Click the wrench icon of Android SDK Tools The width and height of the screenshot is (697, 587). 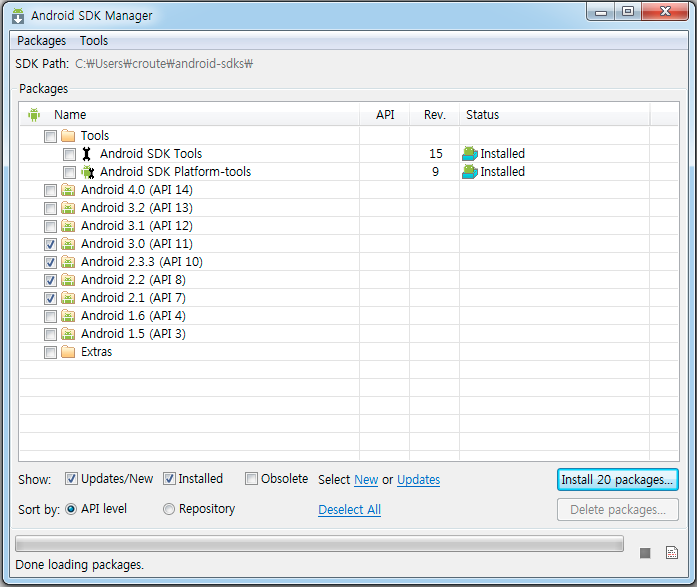pyautogui.click(x=87, y=154)
